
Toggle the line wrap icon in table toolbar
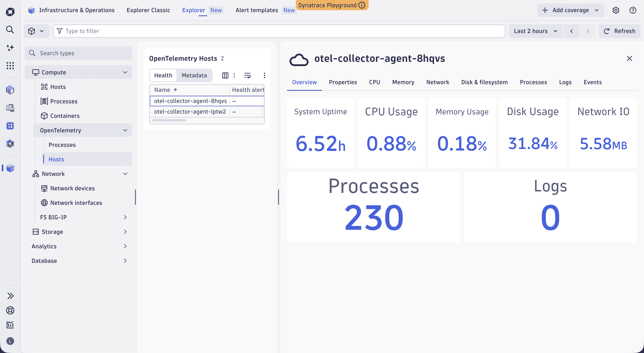(x=247, y=75)
